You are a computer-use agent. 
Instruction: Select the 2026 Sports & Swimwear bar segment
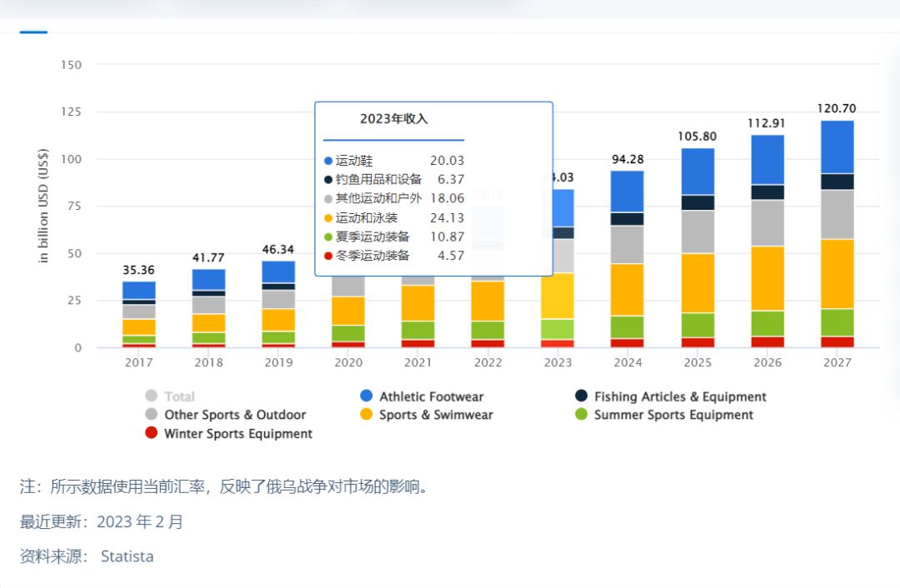tap(767, 278)
